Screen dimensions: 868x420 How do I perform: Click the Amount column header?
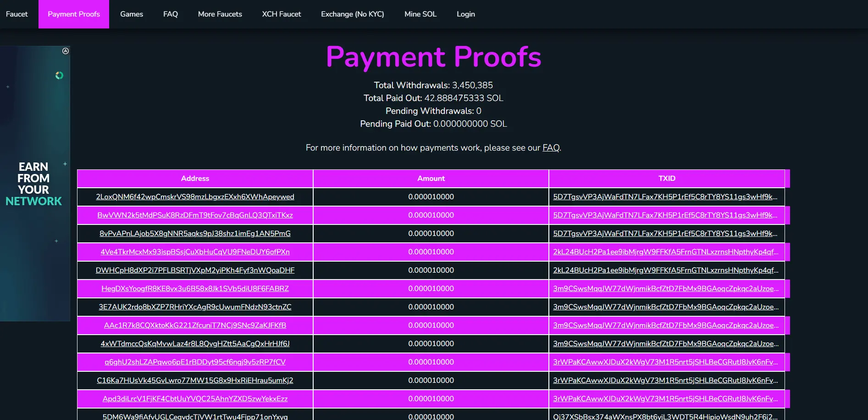pyautogui.click(x=431, y=179)
